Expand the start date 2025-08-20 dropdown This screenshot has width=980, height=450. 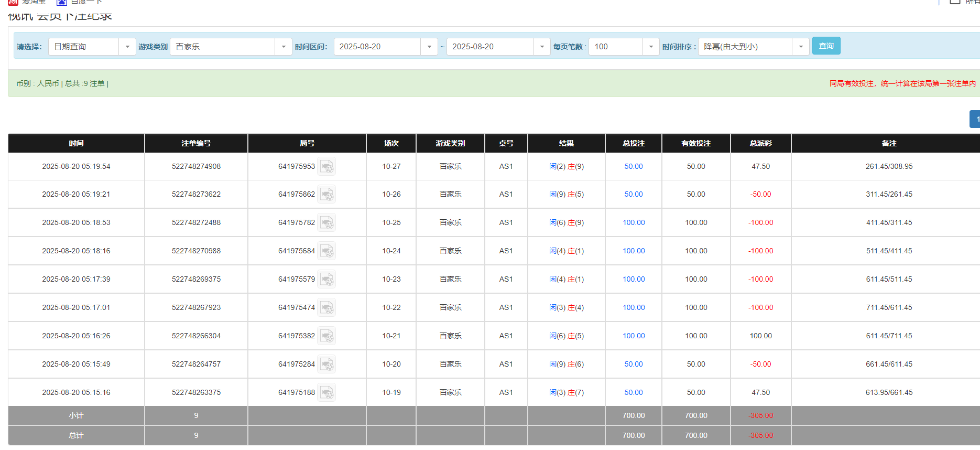point(429,47)
